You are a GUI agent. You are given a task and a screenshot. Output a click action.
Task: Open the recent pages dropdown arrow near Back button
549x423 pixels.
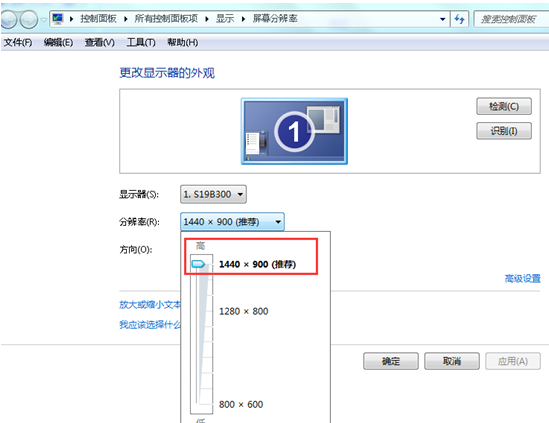pos(43,20)
